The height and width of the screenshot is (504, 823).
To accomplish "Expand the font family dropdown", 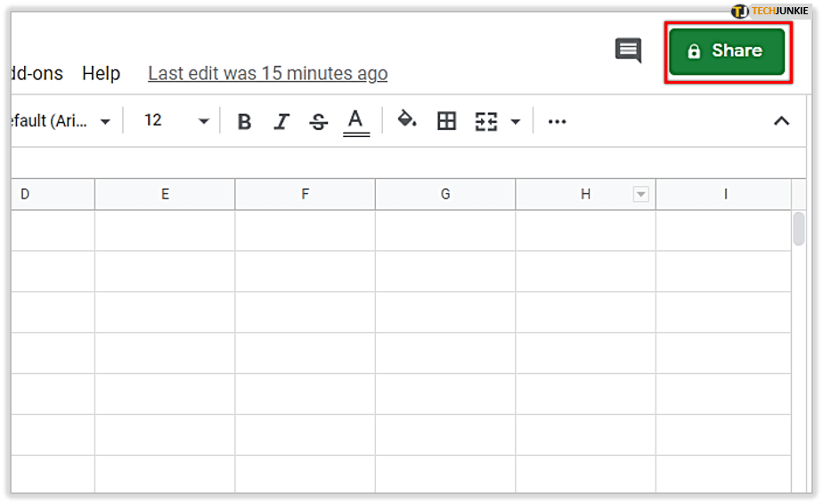I will pyautogui.click(x=105, y=122).
